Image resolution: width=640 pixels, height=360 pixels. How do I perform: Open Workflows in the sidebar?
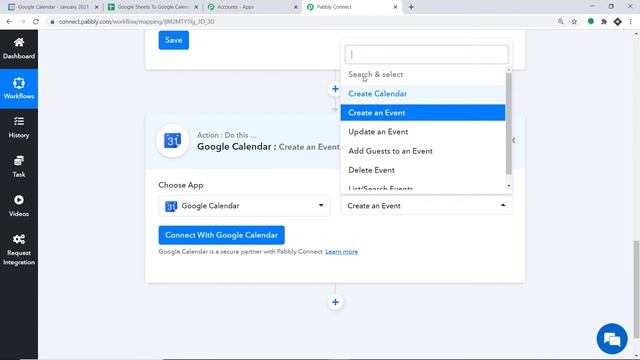click(x=19, y=89)
